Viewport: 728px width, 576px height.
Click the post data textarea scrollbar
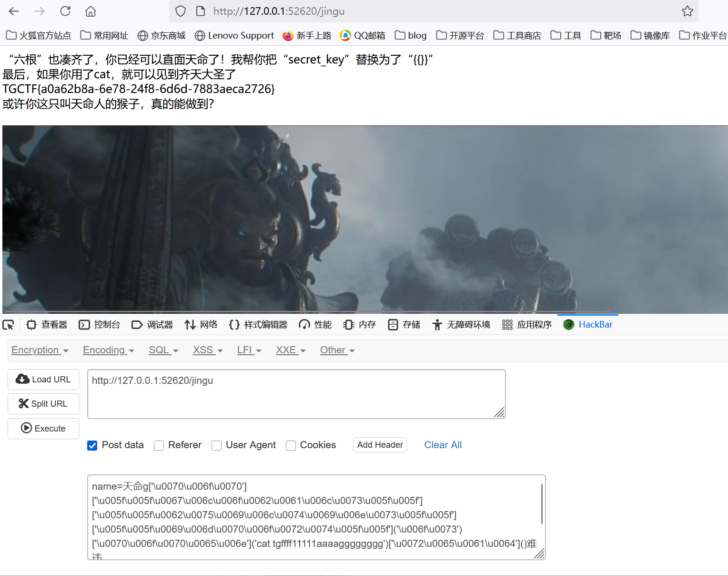542,504
